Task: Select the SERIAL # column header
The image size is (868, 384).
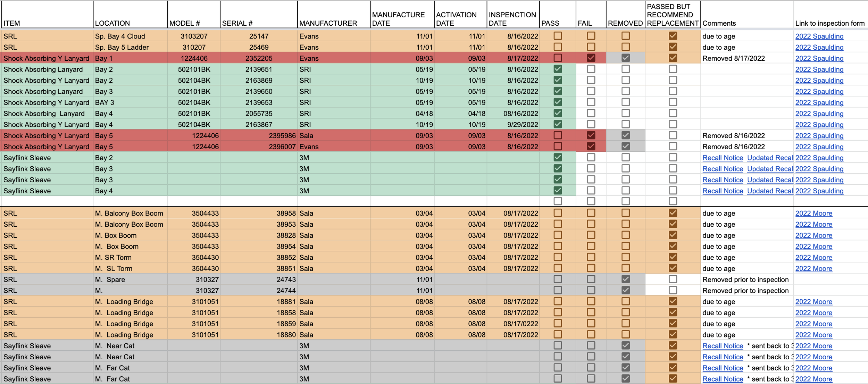Action: click(x=259, y=15)
